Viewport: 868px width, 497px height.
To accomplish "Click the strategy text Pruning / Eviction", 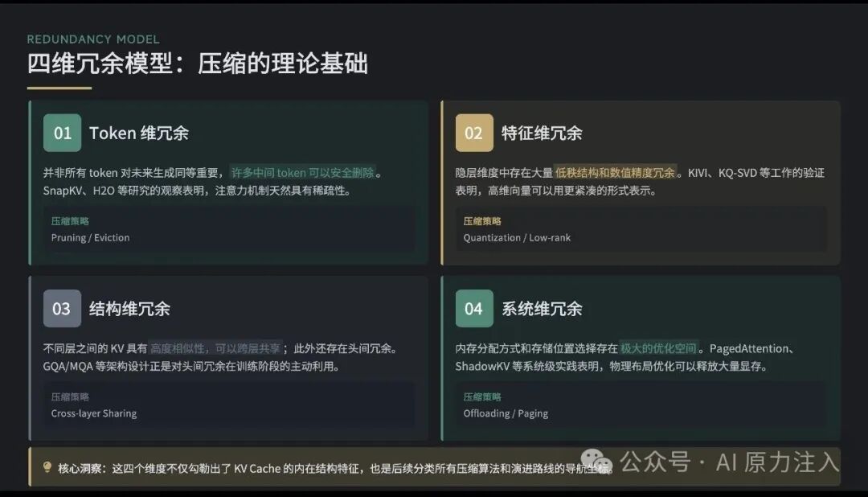I will pyautogui.click(x=90, y=238).
